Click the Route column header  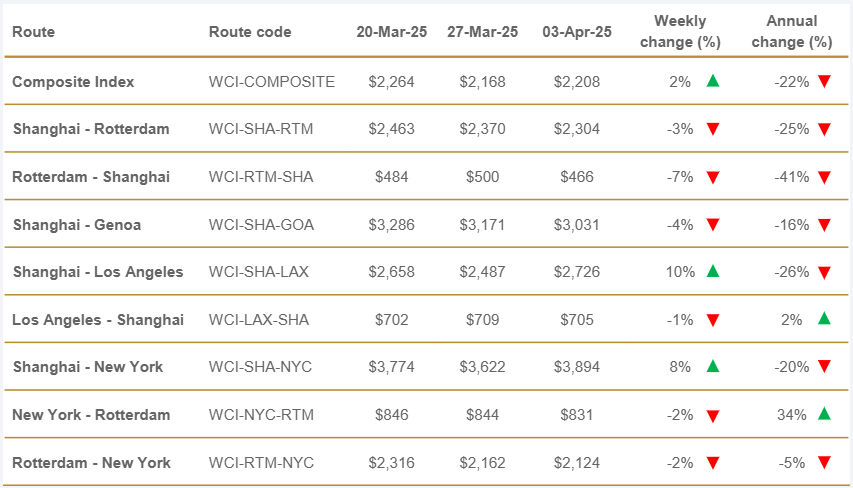34,32
